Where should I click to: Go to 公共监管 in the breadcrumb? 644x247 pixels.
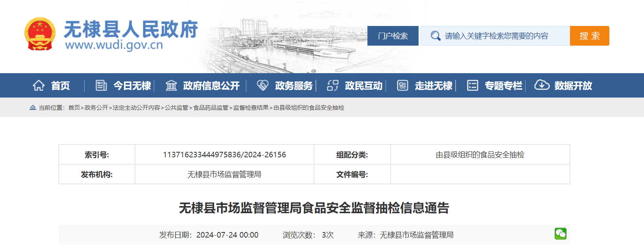point(176,108)
